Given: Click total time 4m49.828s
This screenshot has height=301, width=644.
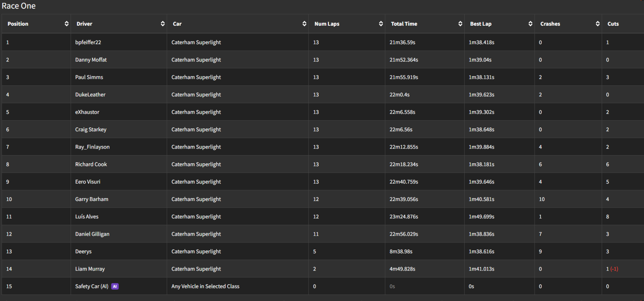Looking at the screenshot, I should pos(402,269).
